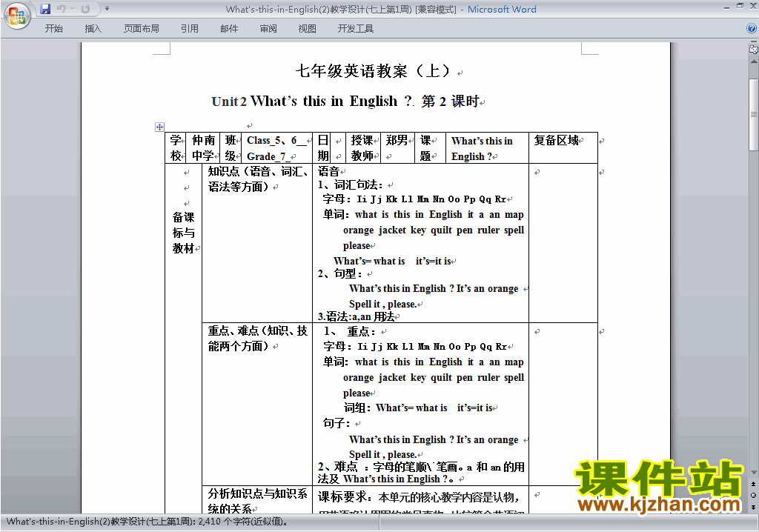The height and width of the screenshot is (532, 759).
Task: Click the line '1、词汇句法：'
Action: pyautogui.click(x=351, y=184)
